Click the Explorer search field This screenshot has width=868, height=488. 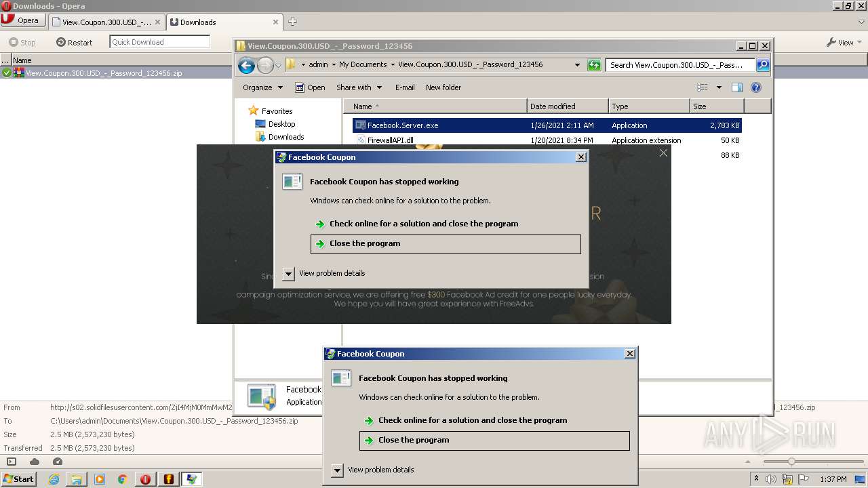(680, 65)
